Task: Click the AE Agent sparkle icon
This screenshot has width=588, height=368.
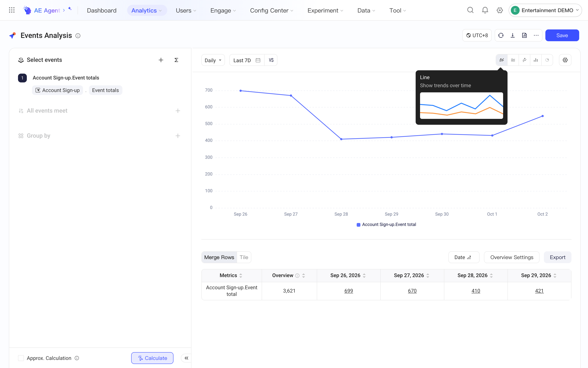Action: [70, 9]
